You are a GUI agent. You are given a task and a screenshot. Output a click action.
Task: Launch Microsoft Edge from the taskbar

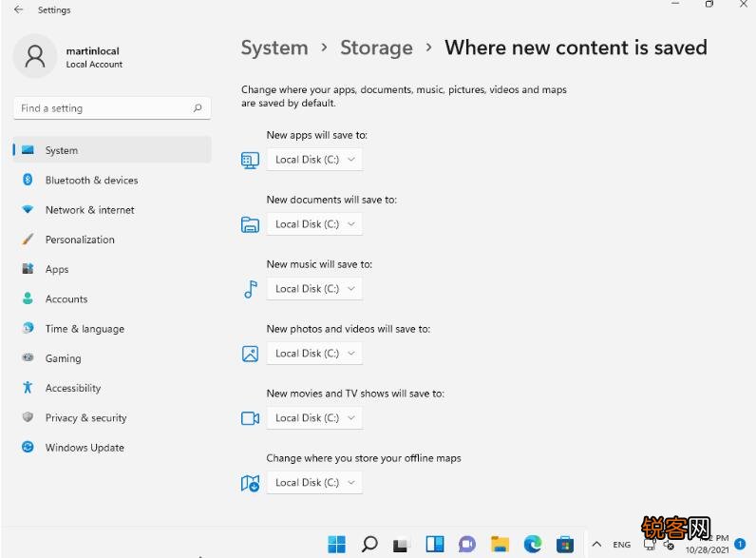(533, 545)
